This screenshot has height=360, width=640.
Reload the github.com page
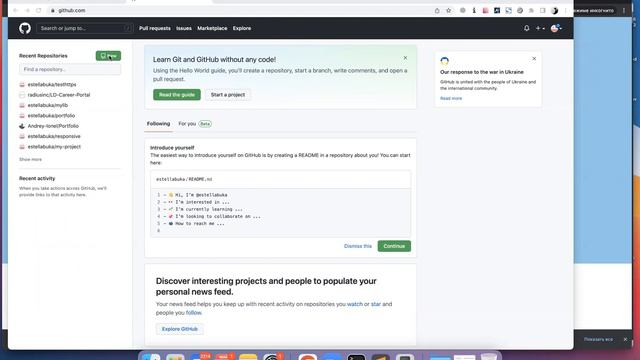tap(38, 10)
